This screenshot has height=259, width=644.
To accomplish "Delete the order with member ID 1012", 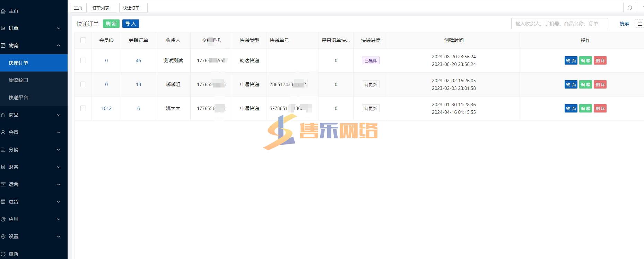I will coord(600,108).
